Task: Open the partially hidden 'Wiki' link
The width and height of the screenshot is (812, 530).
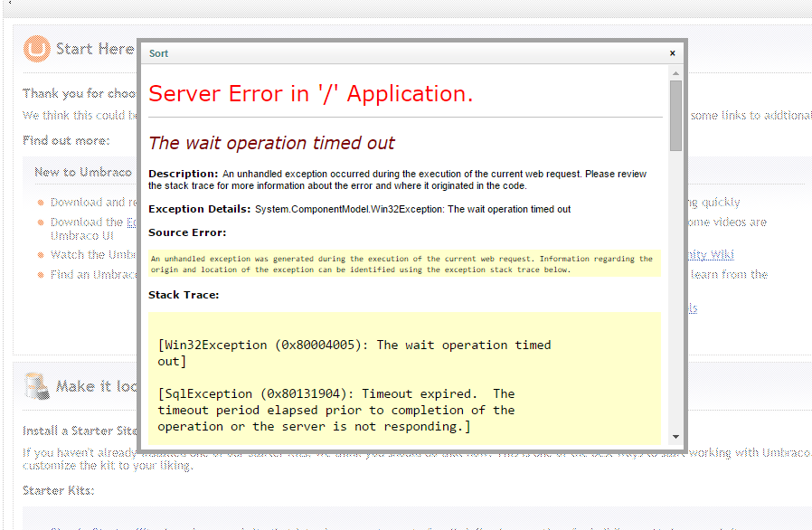Action: 711,254
